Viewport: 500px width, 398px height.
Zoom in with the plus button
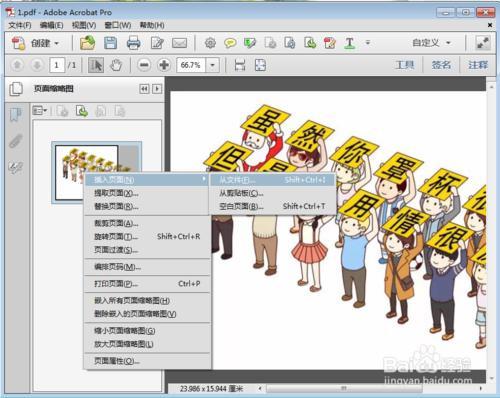click(164, 65)
